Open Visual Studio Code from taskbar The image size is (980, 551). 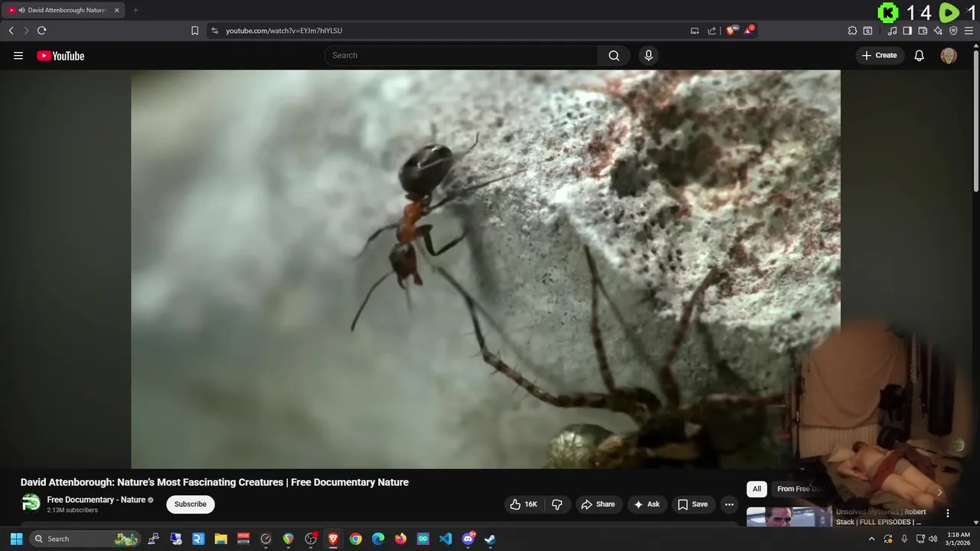coord(446,539)
